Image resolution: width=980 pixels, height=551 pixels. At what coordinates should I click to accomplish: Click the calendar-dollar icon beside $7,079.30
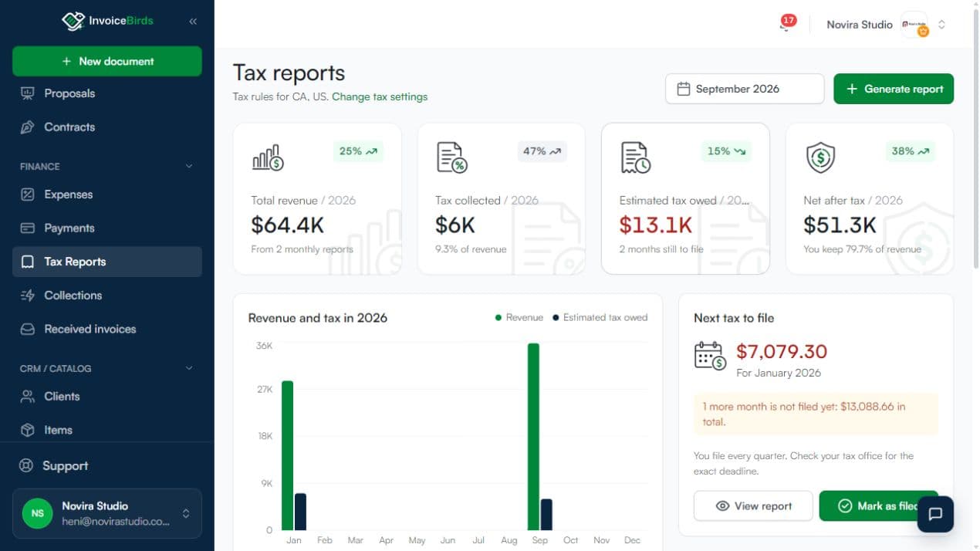710,356
